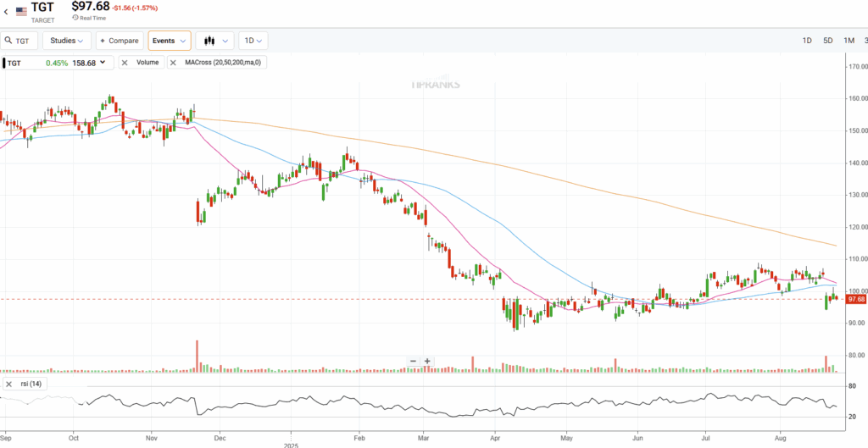Select the 1D range on the right

(x=806, y=41)
